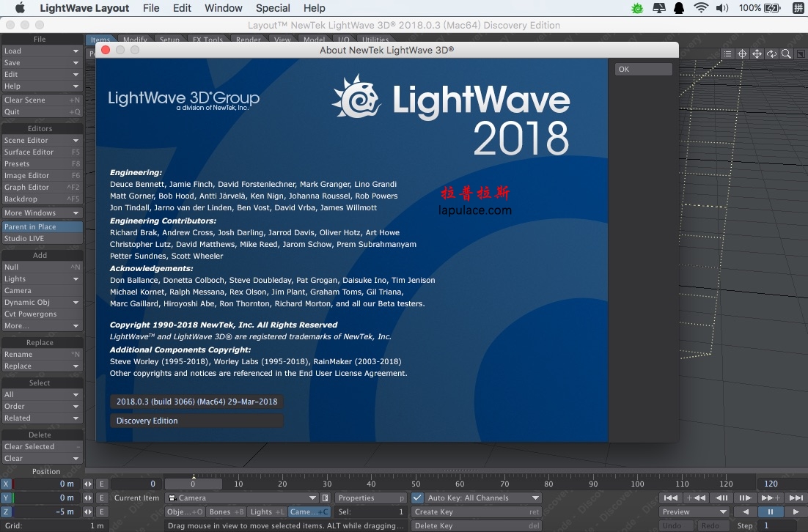This screenshot has width=808, height=532.
Task: Open Current Item Camera dropdown
Action: [242, 498]
